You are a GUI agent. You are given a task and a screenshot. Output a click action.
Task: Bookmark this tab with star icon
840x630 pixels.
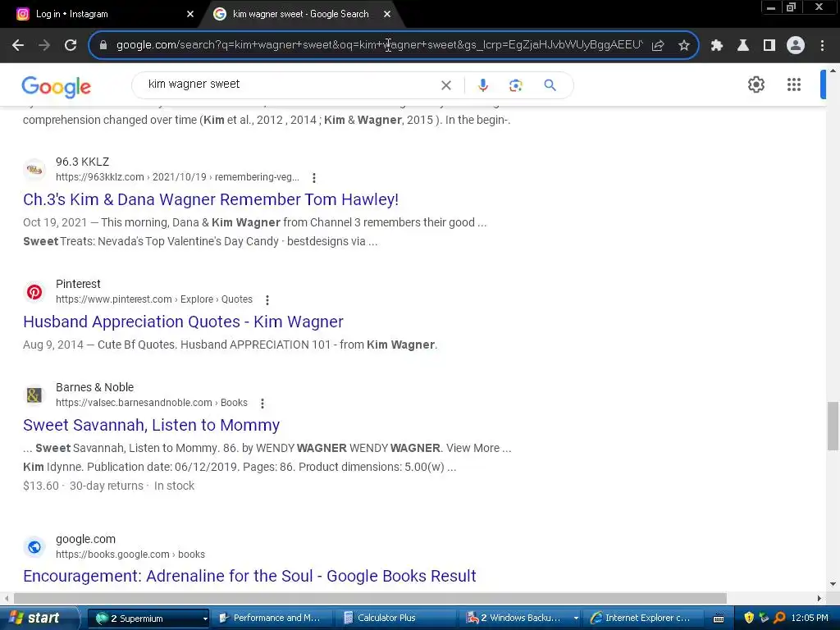pos(683,45)
